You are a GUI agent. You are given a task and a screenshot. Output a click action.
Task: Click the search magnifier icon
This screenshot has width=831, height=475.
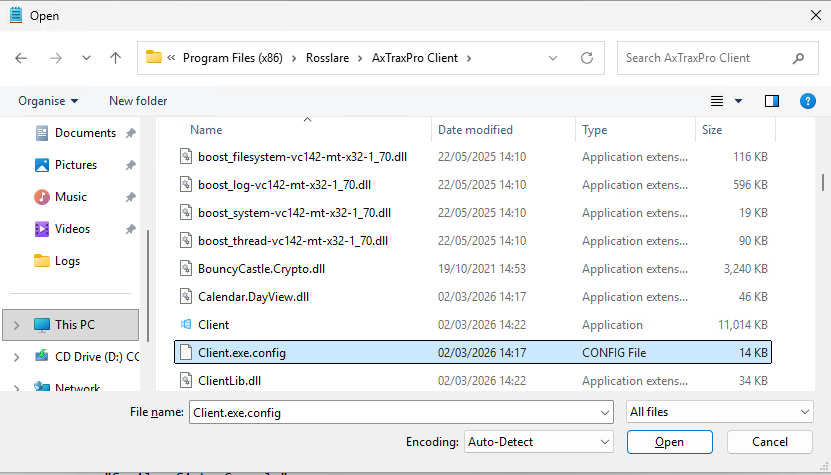coord(798,58)
